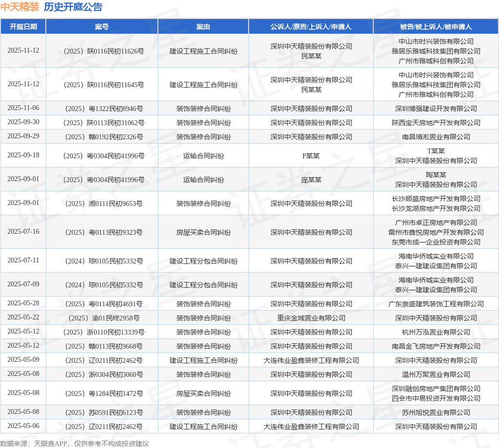
Task: Click plaintiff P某某
Action: pyautogui.click(x=311, y=156)
